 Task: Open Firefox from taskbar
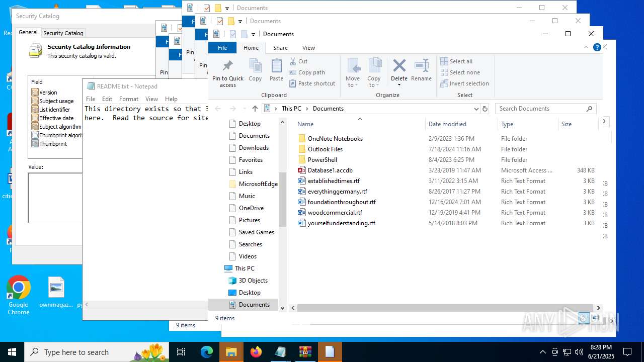coord(256,352)
